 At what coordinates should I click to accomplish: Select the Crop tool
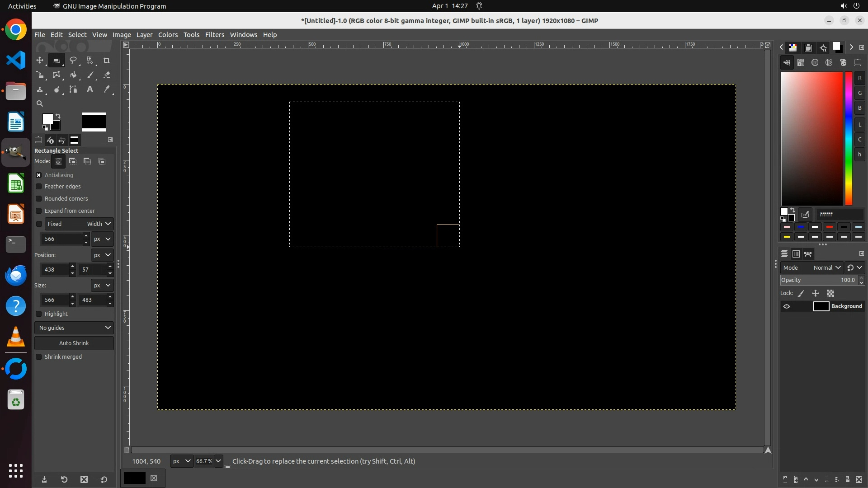[x=107, y=60]
